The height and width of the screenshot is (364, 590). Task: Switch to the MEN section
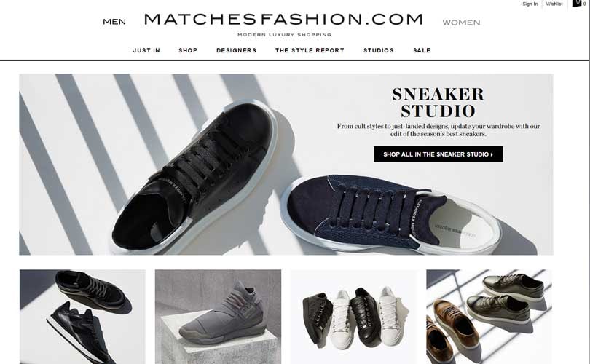[114, 22]
